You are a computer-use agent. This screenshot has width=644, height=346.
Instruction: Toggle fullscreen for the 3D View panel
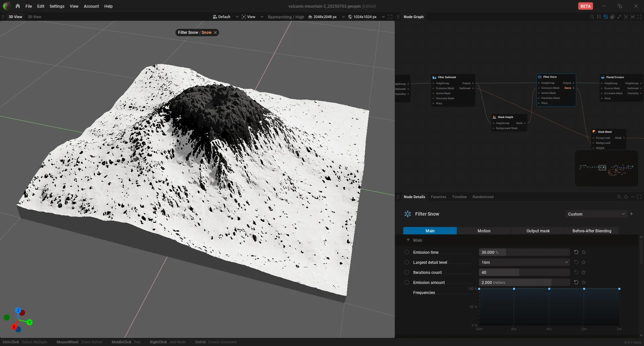pyautogui.click(x=390, y=17)
